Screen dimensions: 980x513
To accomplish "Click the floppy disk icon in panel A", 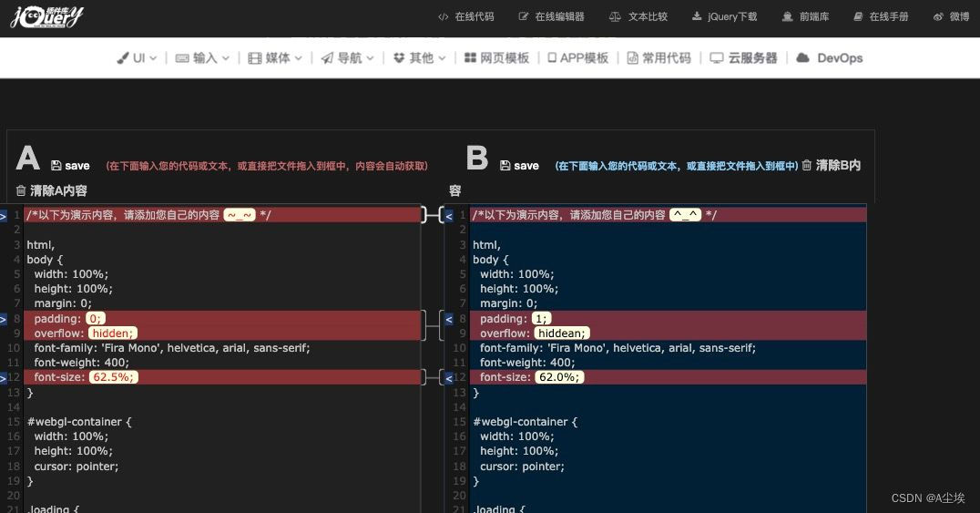I will tap(56, 166).
